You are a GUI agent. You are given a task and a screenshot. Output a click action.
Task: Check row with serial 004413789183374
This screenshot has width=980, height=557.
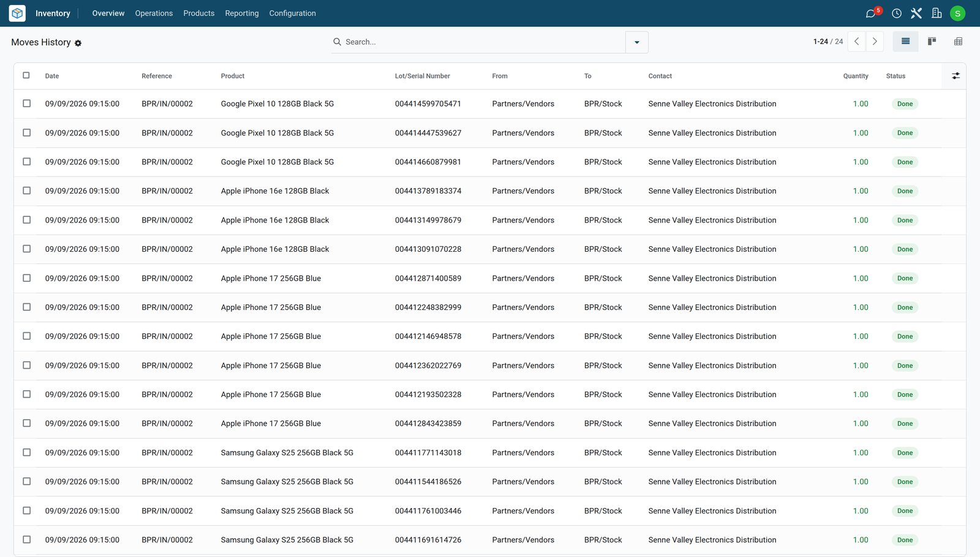coord(26,191)
